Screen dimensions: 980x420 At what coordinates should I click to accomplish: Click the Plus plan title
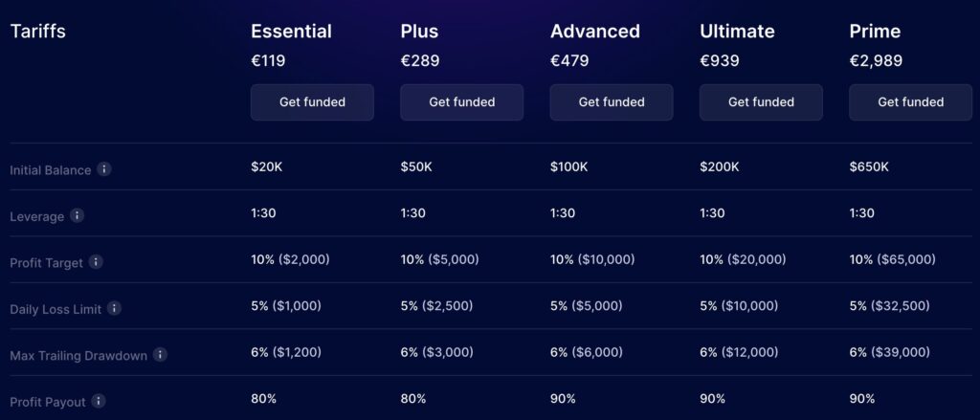tap(419, 32)
